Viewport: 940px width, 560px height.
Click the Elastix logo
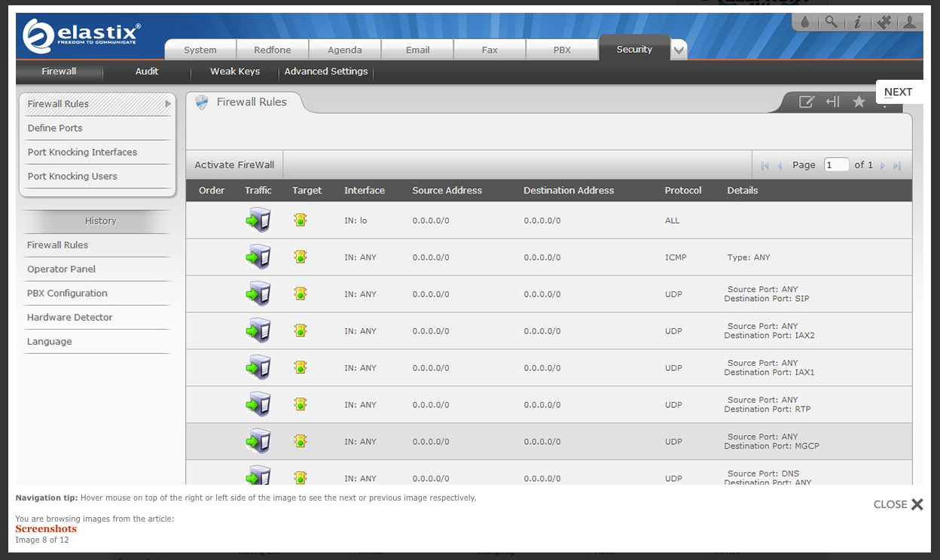(81, 36)
